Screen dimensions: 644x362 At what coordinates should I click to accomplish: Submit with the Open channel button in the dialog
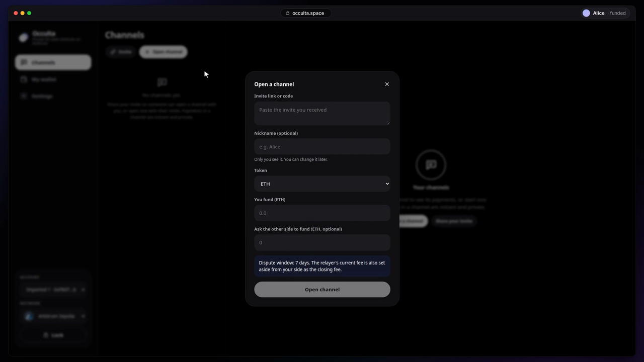pyautogui.click(x=322, y=290)
